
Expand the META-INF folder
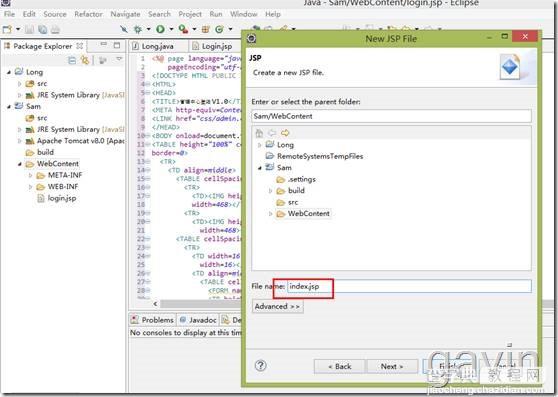click(31, 175)
